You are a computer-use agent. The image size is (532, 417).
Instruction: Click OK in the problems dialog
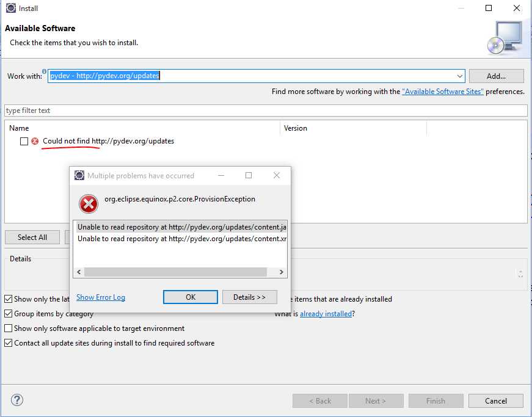click(191, 297)
